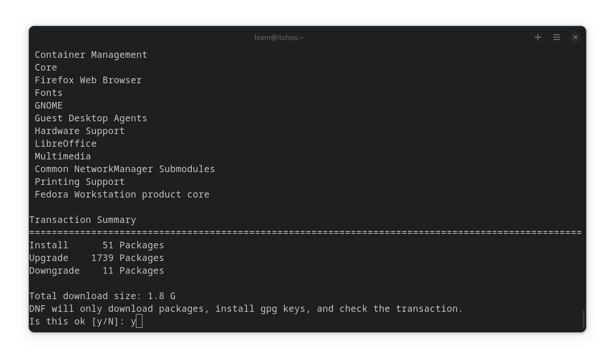The width and height of the screenshot is (615, 364).
Task: Click 'Fedora Workstation product core' text
Action: click(122, 195)
